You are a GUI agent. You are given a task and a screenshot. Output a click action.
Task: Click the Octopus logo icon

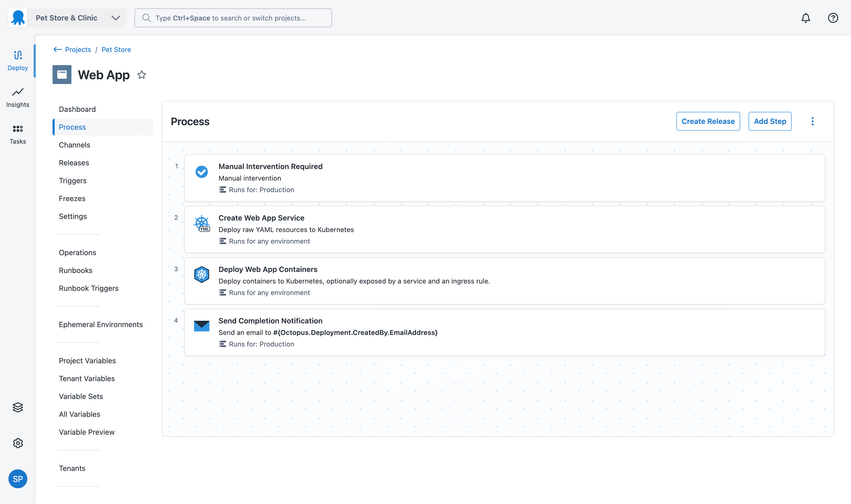coord(18,18)
